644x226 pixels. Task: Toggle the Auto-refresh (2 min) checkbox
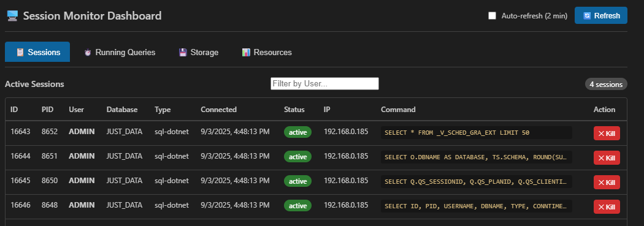click(x=492, y=15)
